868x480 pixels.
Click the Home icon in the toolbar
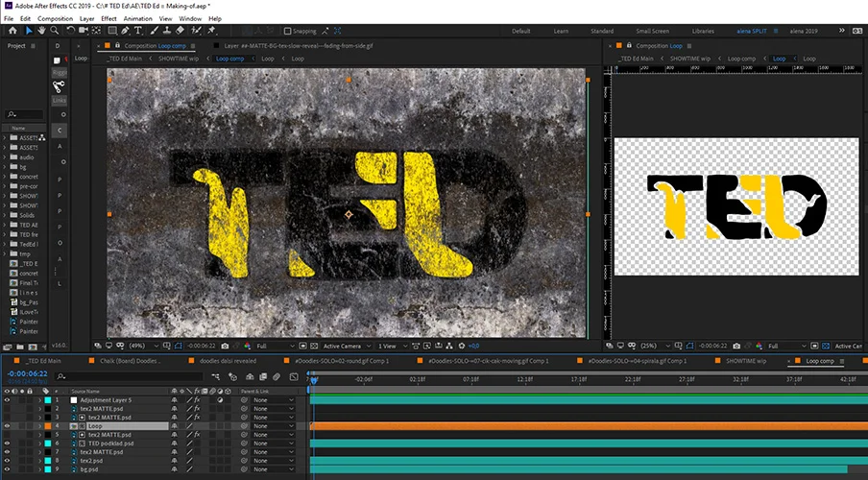(x=12, y=31)
